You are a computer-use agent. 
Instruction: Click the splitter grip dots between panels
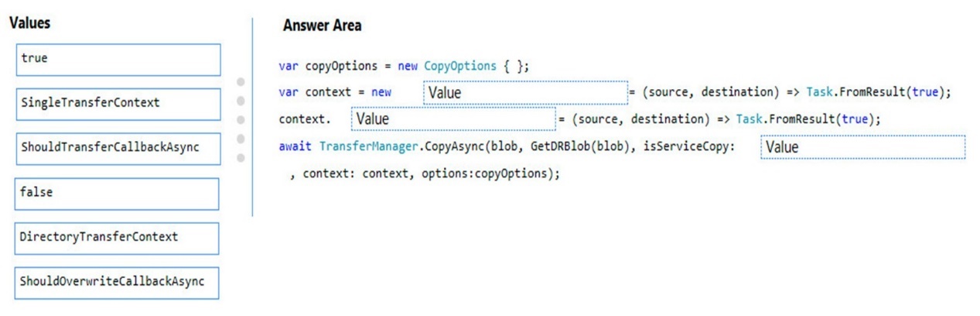tap(241, 119)
